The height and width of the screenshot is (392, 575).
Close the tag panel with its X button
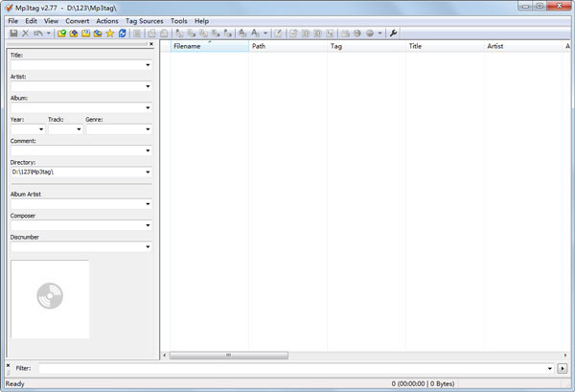151,44
